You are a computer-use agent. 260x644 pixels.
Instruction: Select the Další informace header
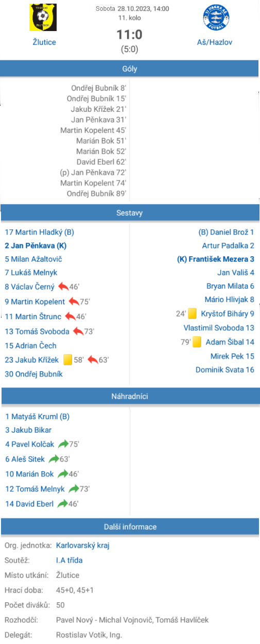pos(130,526)
